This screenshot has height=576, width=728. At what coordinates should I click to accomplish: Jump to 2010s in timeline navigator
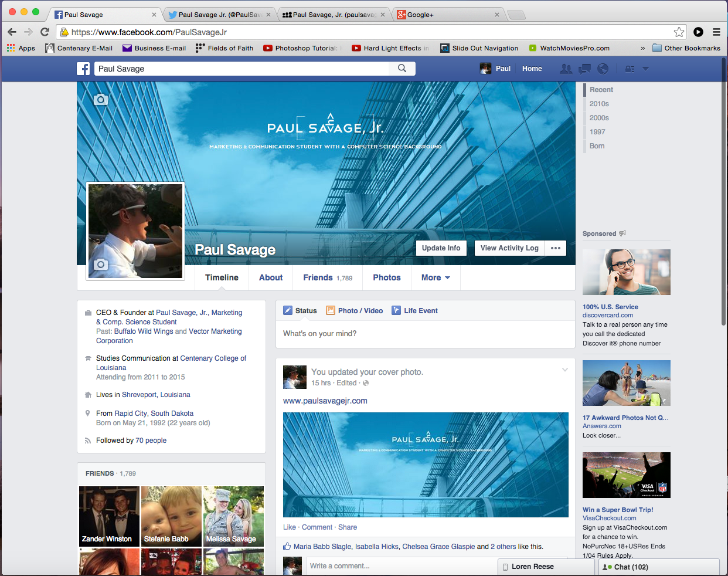click(x=599, y=104)
